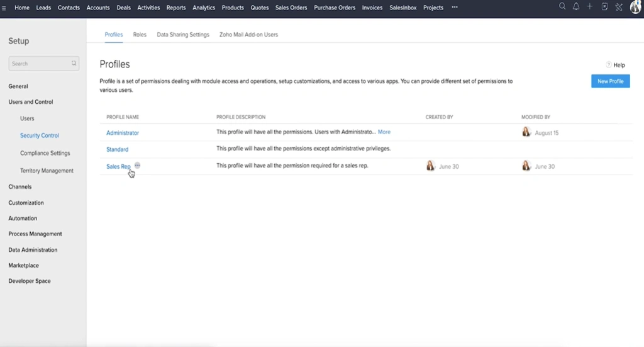Viewport: 644px width, 347px height.
Task: Expand the Marketplace section
Action: click(x=23, y=266)
